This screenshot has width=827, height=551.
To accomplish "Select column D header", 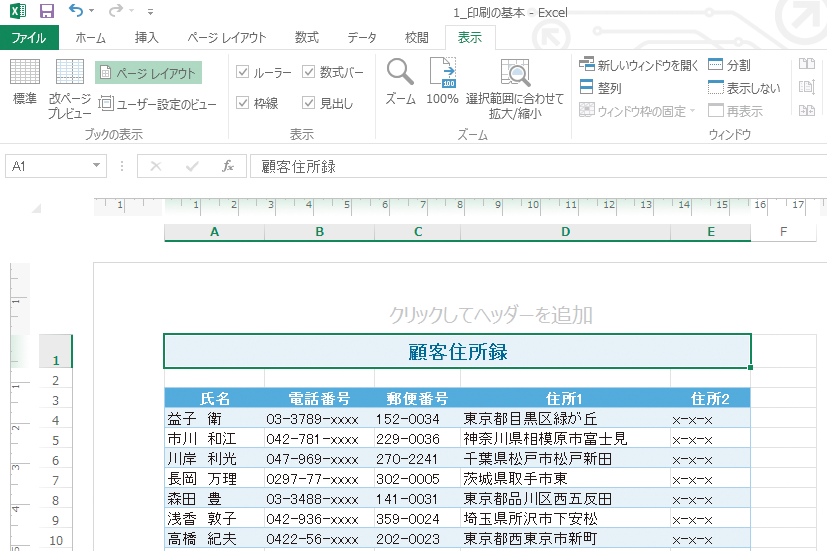I will [x=565, y=232].
